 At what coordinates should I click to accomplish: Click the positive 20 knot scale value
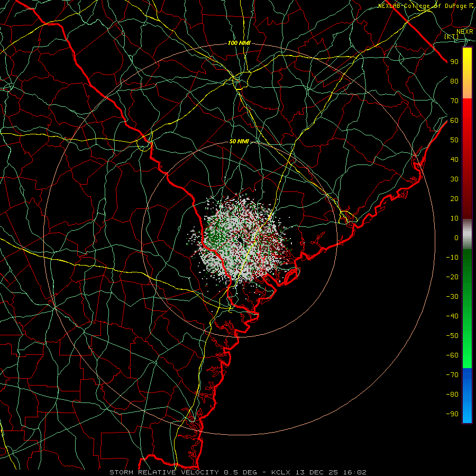(x=454, y=198)
